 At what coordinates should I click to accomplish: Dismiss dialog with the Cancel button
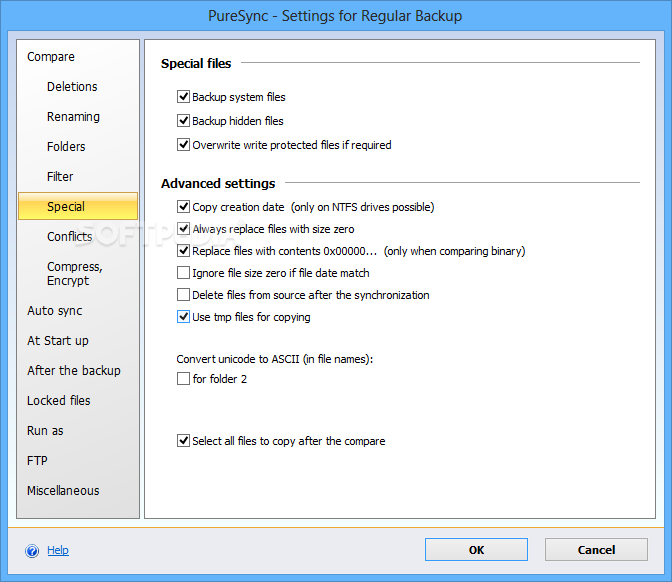point(596,549)
